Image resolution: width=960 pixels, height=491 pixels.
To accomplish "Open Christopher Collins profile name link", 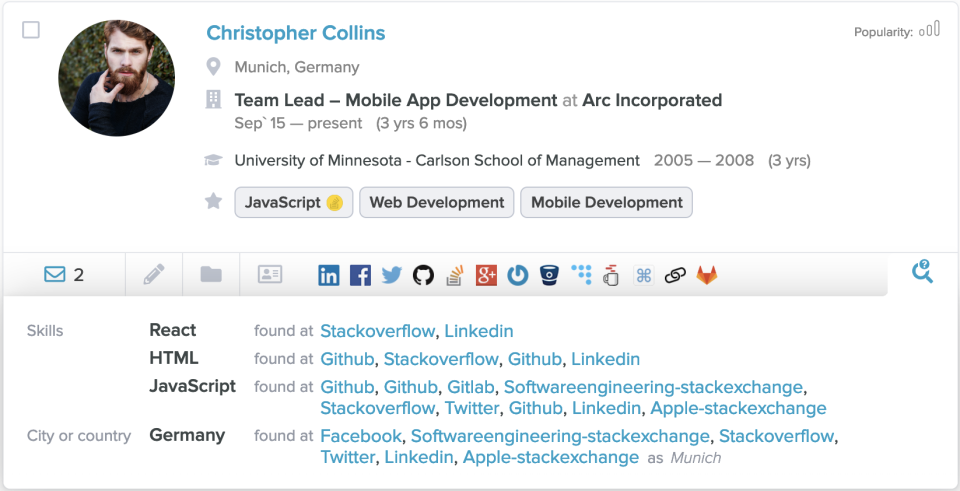I will point(295,33).
